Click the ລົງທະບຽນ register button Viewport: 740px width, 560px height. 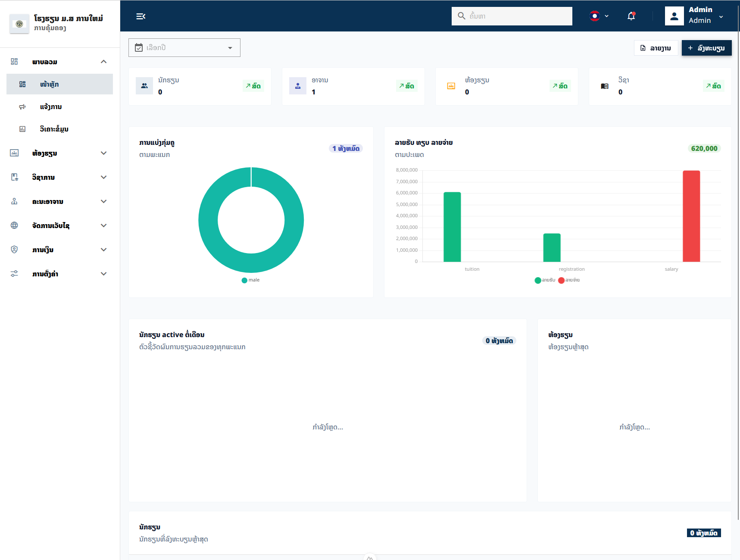coord(706,48)
